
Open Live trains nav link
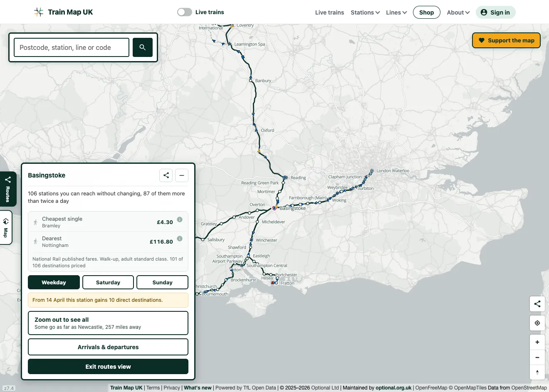pyautogui.click(x=329, y=12)
